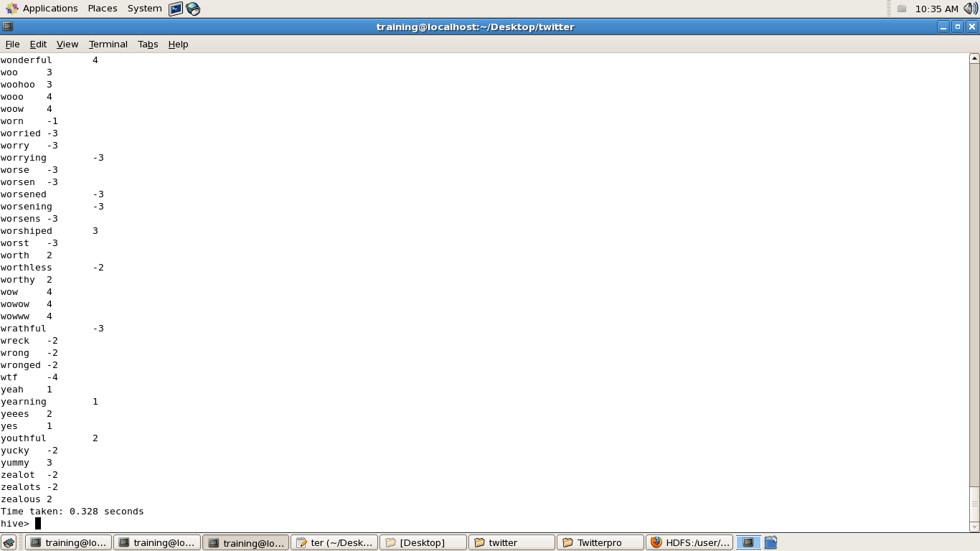The width and height of the screenshot is (980, 551).
Task: Click the 'yucky -2' output row
Action: coord(29,451)
